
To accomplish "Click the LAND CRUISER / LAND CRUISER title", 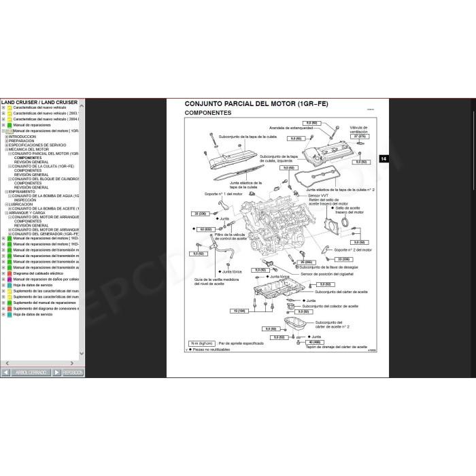I will pyautogui.click(x=39, y=103).
